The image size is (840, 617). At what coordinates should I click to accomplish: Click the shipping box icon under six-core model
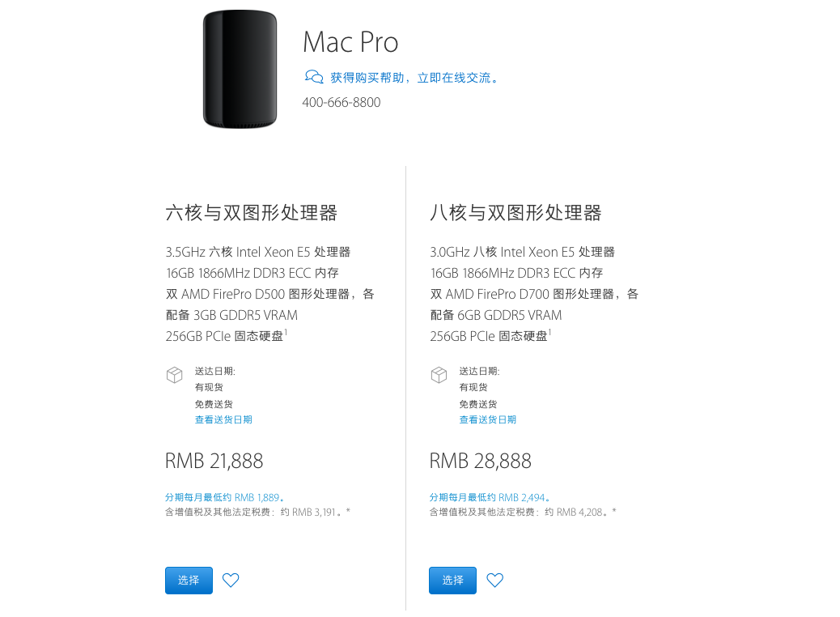click(x=174, y=375)
